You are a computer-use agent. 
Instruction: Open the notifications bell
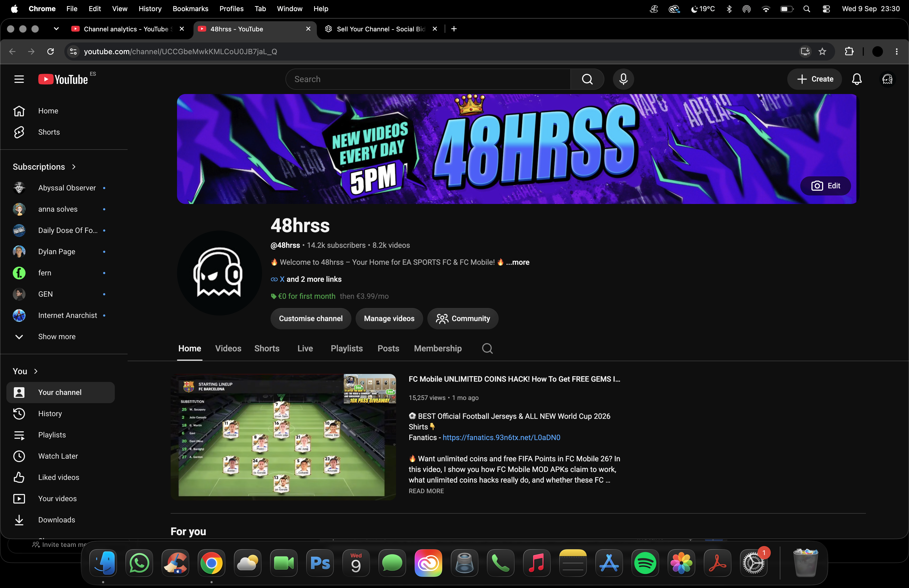click(857, 79)
